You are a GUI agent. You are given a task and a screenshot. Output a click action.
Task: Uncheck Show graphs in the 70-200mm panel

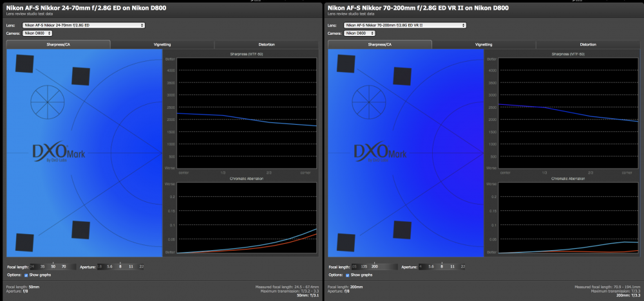pos(348,275)
